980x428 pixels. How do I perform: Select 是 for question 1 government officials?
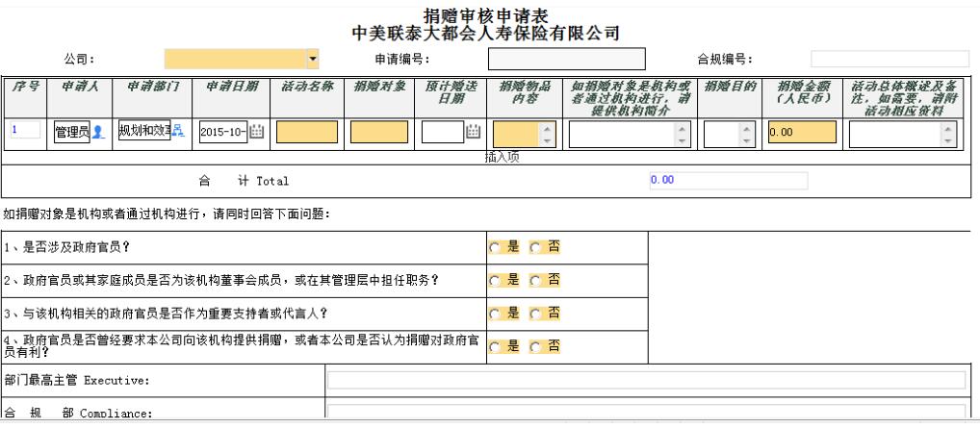coord(495,248)
